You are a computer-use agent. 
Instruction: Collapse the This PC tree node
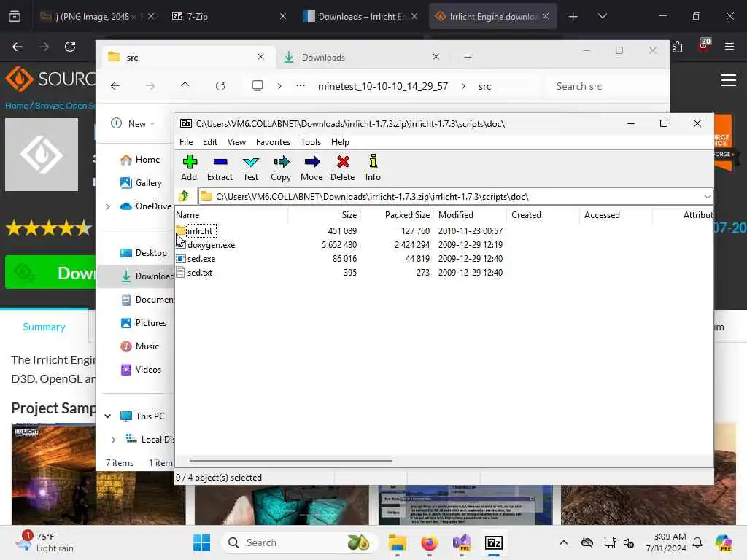(108, 416)
